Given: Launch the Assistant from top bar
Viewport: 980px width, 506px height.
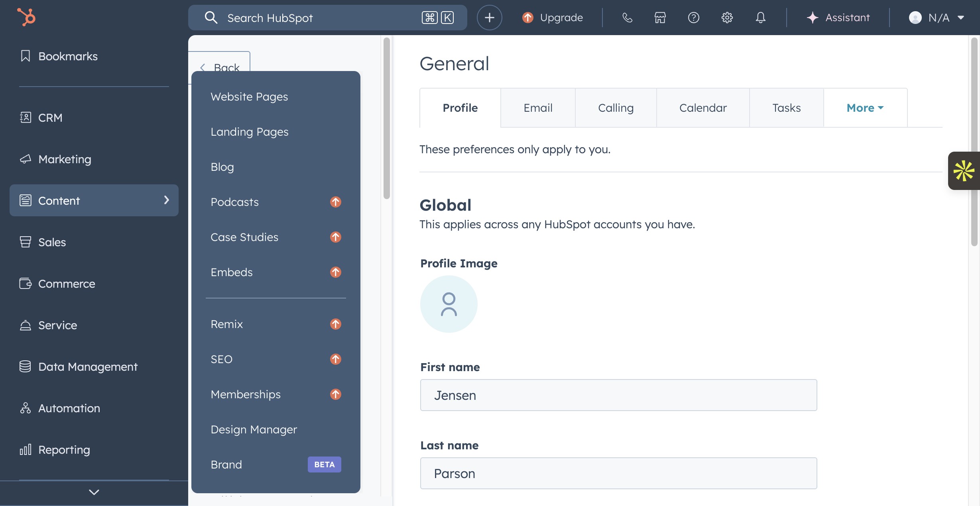Looking at the screenshot, I should [x=838, y=17].
